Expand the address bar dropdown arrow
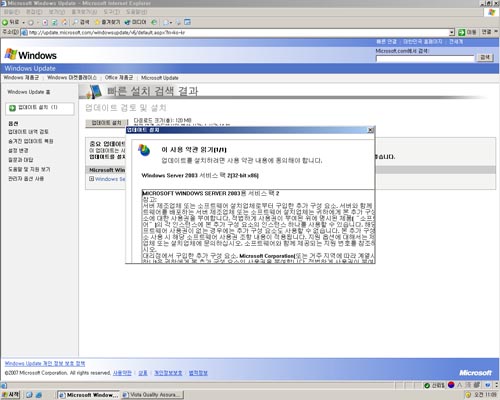Screen dimensions: 500x400 pos(452,32)
